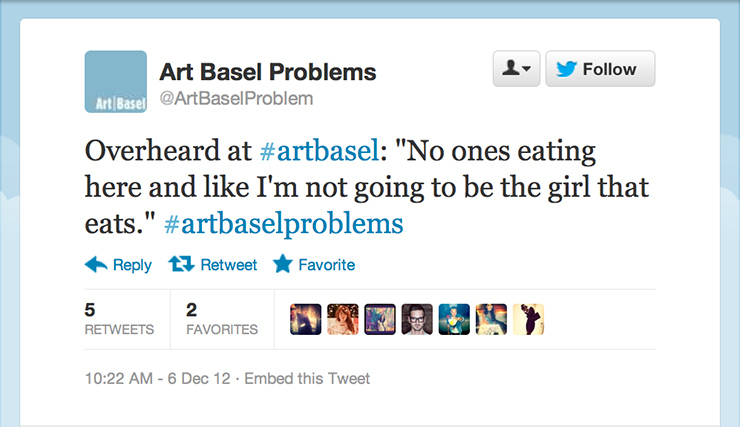
Task: Open the #artbasel hashtag
Action: 320,151
